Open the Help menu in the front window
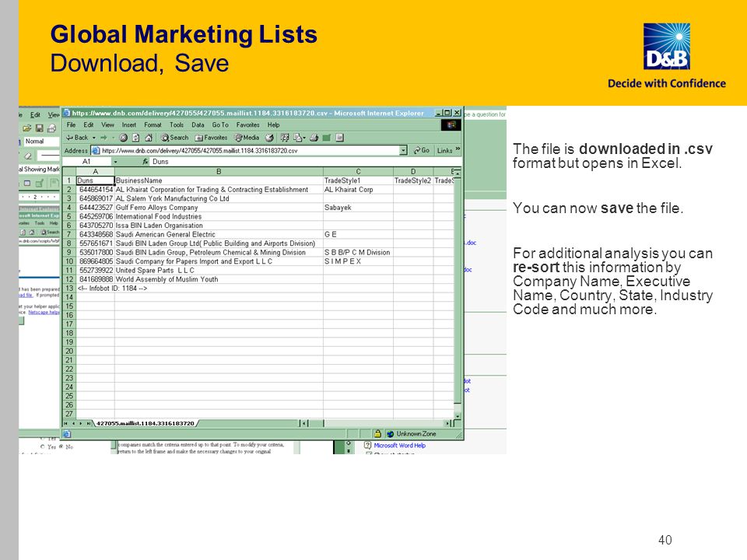747x560 pixels. pyautogui.click(x=273, y=124)
